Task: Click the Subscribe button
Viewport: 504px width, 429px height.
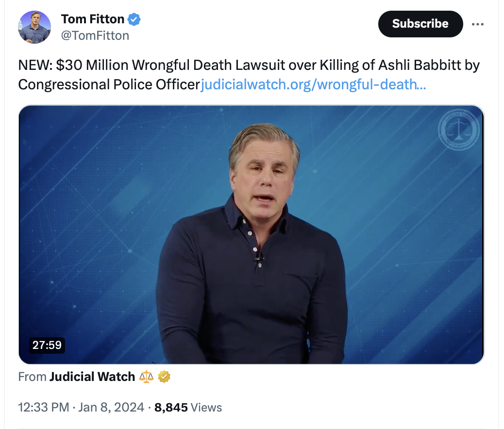Action: tap(420, 24)
